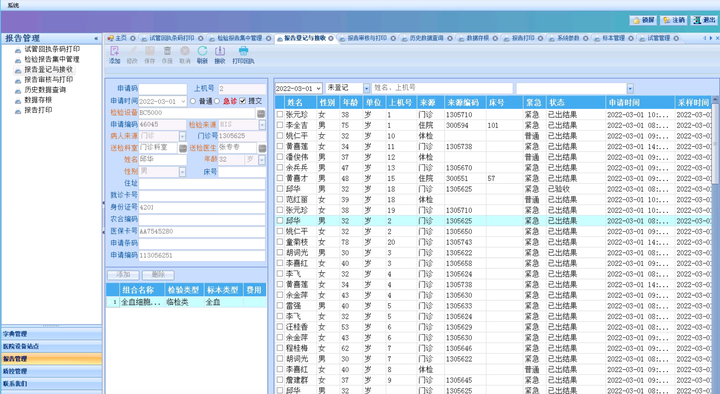720x394 pixels.
Task: Collapse the 报告管理 sidebar with the « arrow
Action: point(96,39)
